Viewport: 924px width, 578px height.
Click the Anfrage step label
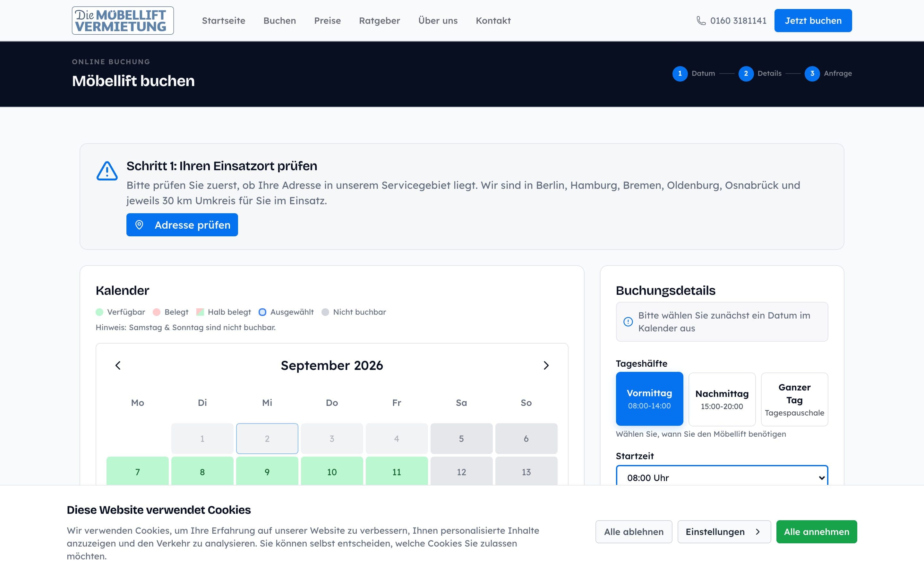838,74
